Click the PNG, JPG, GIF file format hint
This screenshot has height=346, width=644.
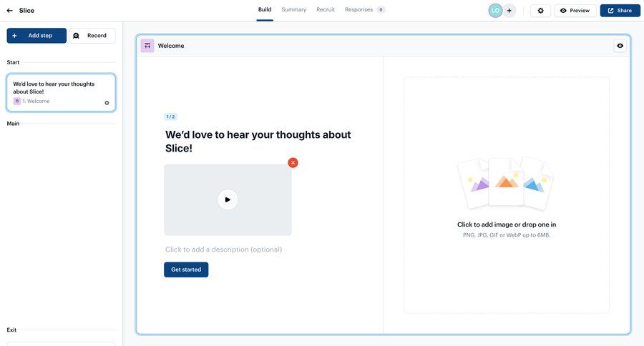507,235
